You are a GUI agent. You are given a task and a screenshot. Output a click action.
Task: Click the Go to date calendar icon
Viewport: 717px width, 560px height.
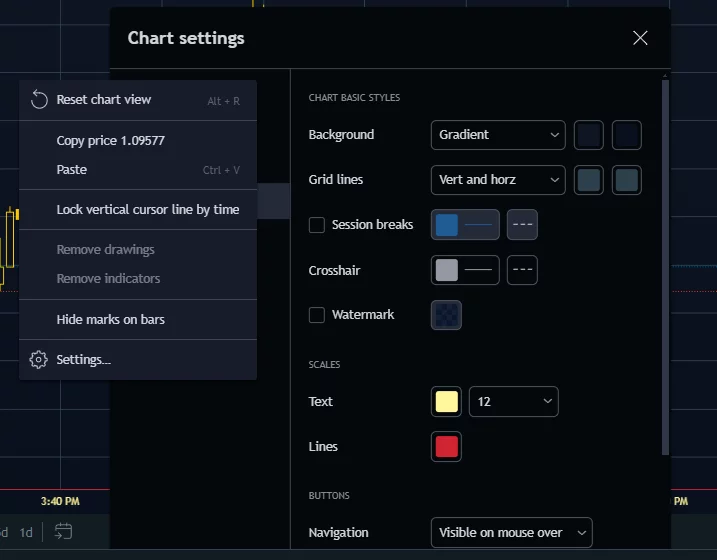point(63,531)
